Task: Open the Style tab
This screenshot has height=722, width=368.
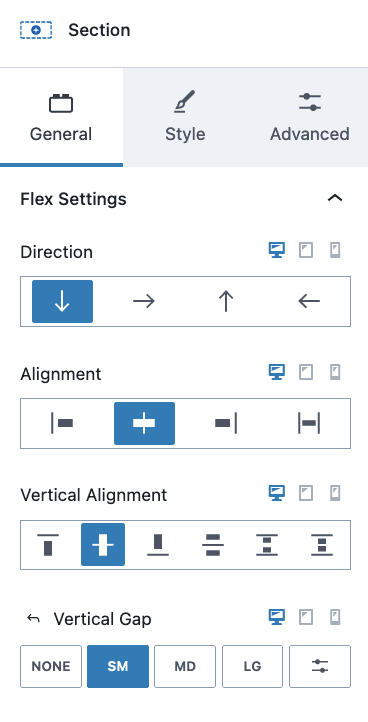Action: click(x=185, y=117)
